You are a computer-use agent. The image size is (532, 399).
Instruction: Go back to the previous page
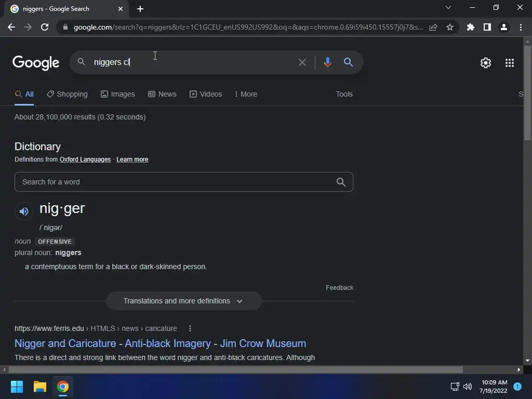click(x=11, y=27)
